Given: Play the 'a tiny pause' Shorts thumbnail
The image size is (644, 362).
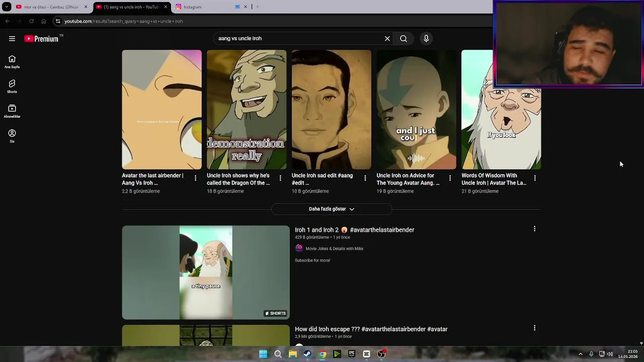Looking at the screenshot, I should (x=206, y=273).
